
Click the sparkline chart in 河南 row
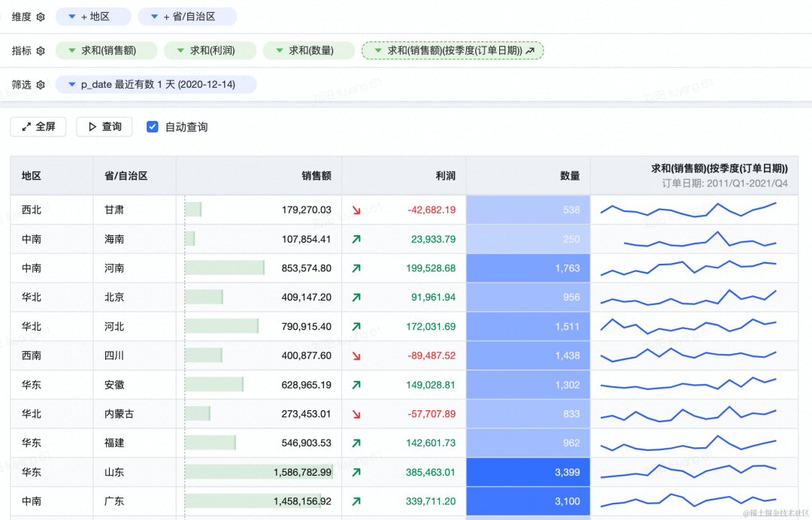point(688,268)
